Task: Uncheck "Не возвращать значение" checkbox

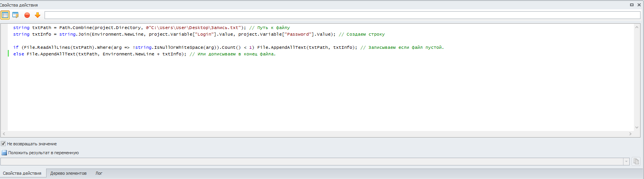Action: tap(3, 144)
